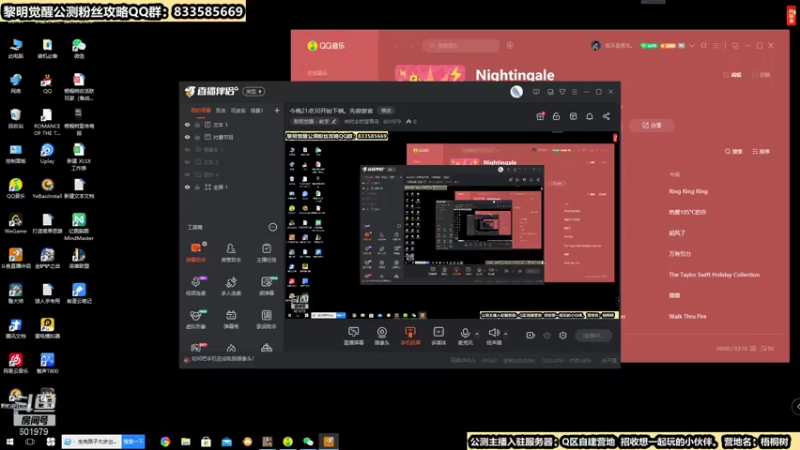Image resolution: width=800 pixels, height=450 pixels.
Task: Select the Uplay desktop icon
Action: 47,153
